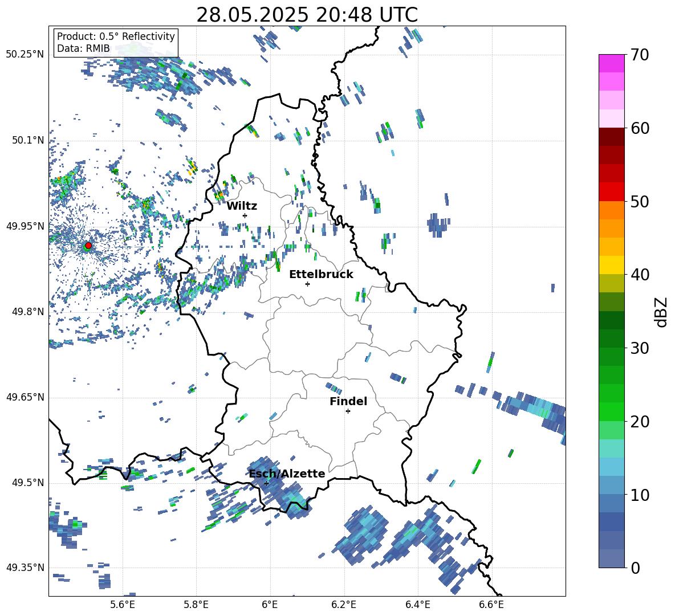The image size is (675, 616).
Task: Click the 49.95°N latitude label
Action: coord(25,226)
